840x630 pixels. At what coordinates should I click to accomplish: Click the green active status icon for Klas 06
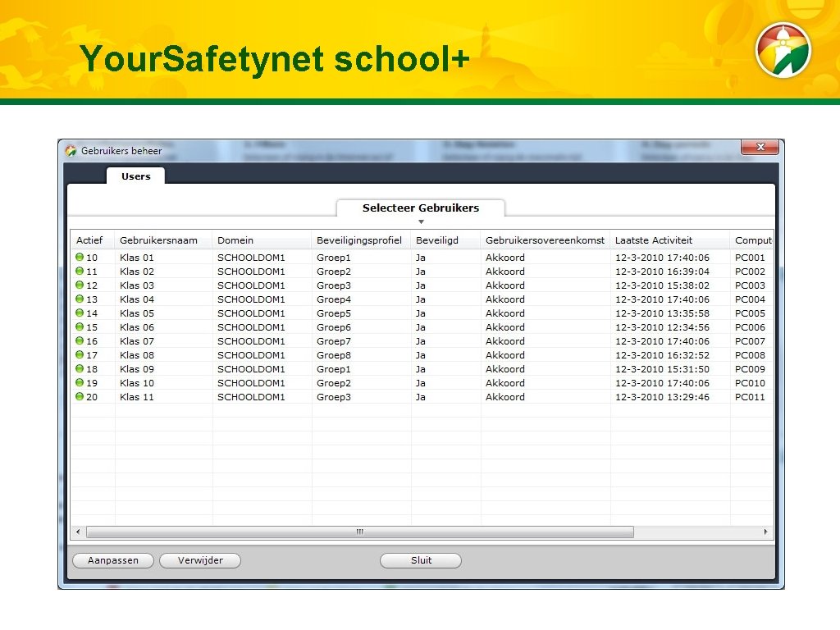[x=80, y=326]
